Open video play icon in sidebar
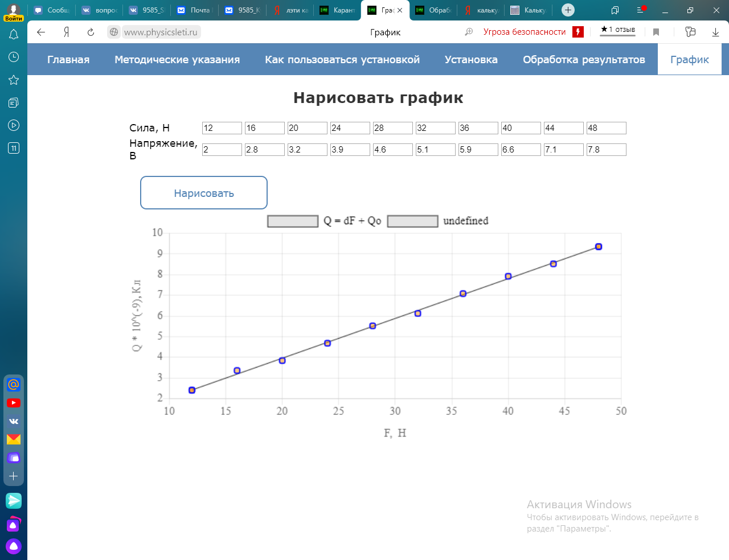729x560 pixels. 14,125
